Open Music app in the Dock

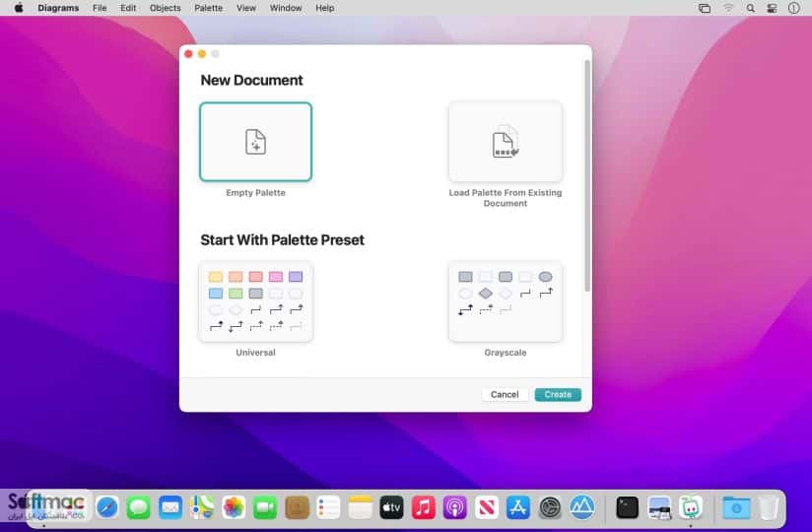[x=423, y=507]
